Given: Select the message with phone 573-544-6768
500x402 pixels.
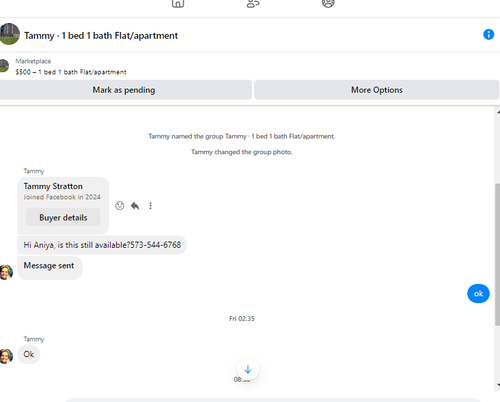Looking at the screenshot, I should click(102, 245).
